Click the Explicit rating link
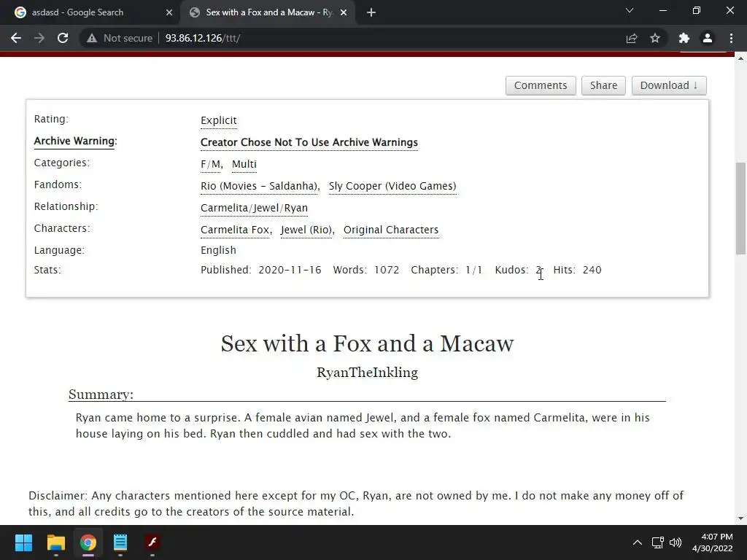This screenshot has height=560, width=747. pyautogui.click(x=219, y=120)
